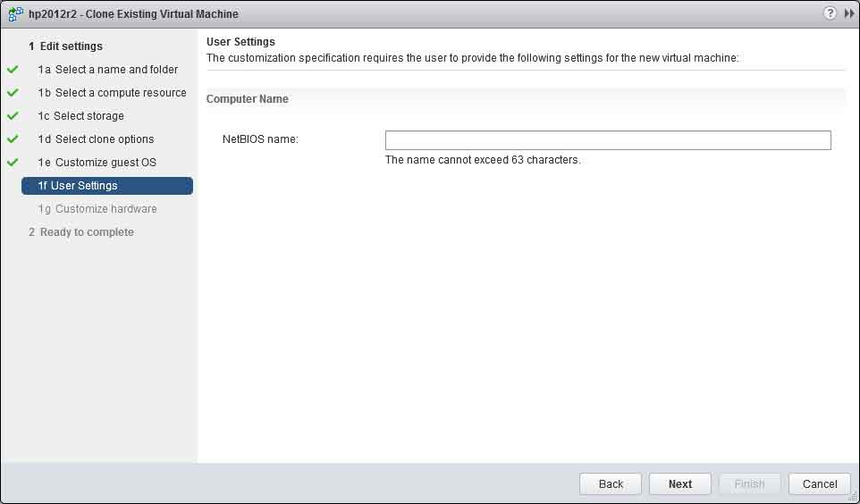Click the NetBIOS name input field
The height and width of the screenshot is (504, 860).
[x=608, y=139]
